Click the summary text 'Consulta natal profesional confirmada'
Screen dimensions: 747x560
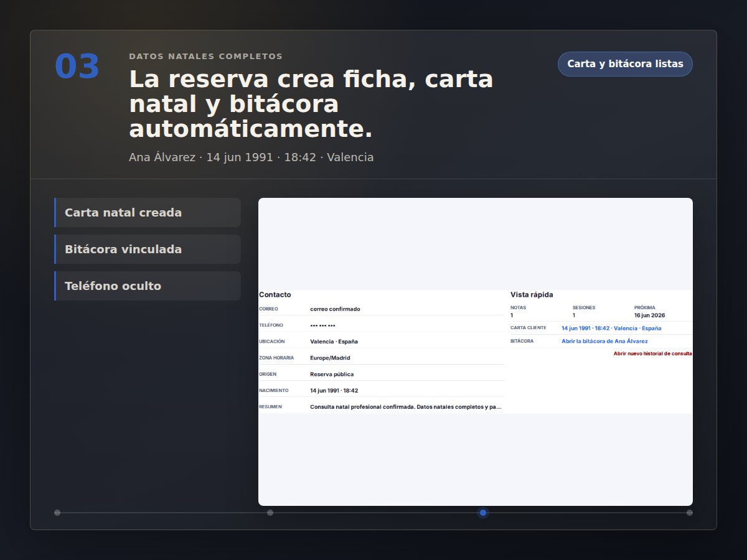[362, 407]
